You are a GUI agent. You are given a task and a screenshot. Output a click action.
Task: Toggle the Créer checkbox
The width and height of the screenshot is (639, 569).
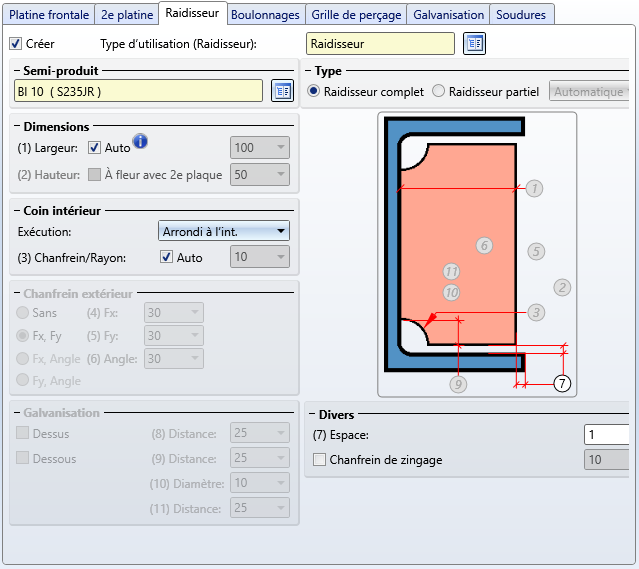16,44
